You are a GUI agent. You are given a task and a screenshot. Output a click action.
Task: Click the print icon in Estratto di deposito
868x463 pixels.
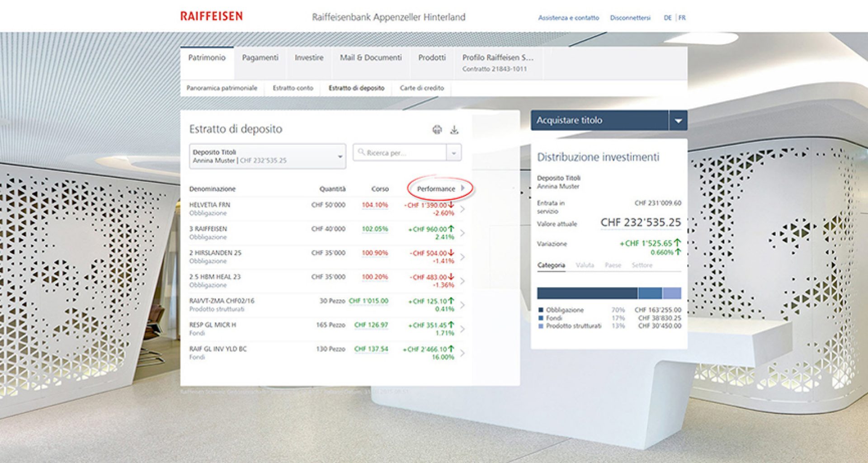pos(437,130)
